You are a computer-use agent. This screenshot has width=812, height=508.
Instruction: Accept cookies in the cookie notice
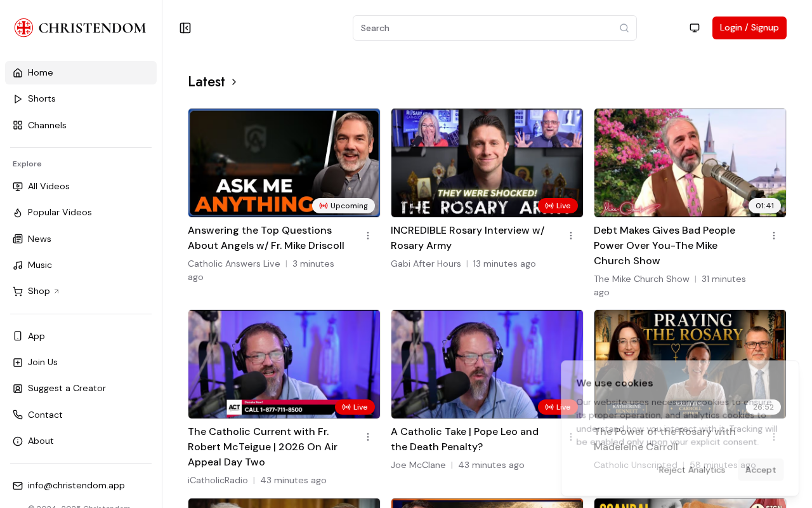[x=761, y=470]
